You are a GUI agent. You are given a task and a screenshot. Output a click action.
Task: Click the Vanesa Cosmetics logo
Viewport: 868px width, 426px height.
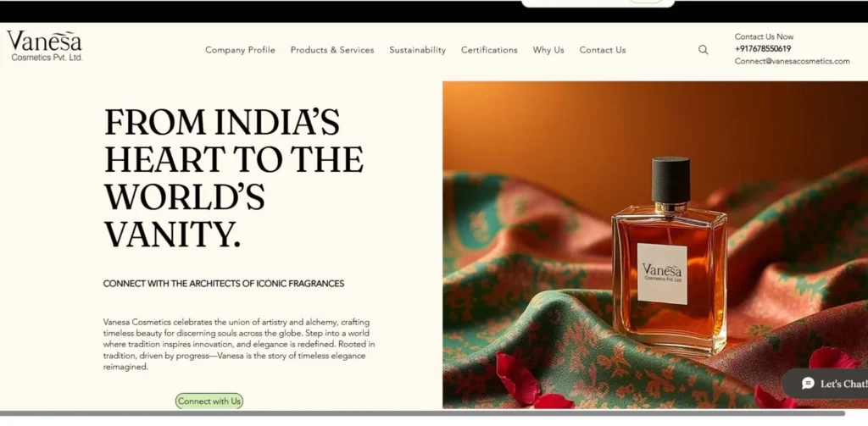(45, 46)
